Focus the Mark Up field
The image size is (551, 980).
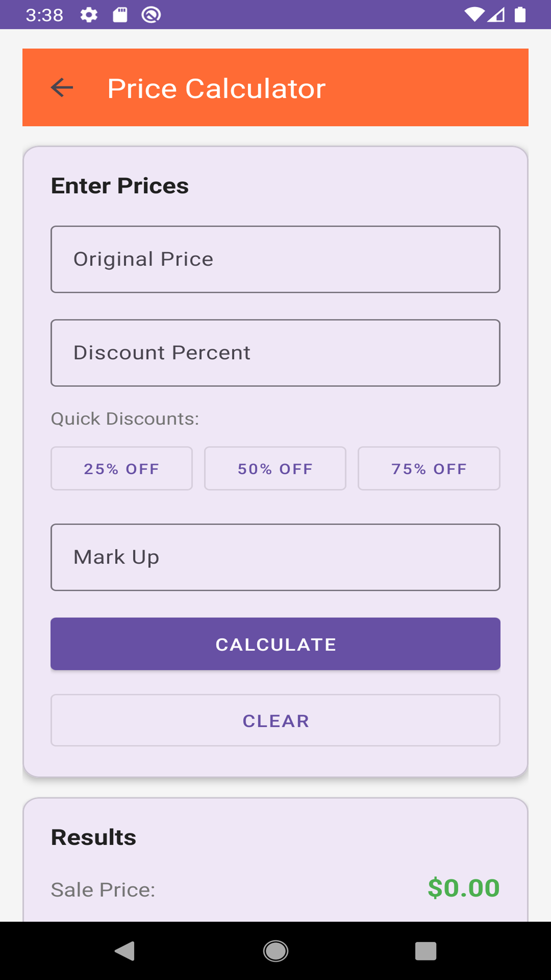click(x=275, y=557)
